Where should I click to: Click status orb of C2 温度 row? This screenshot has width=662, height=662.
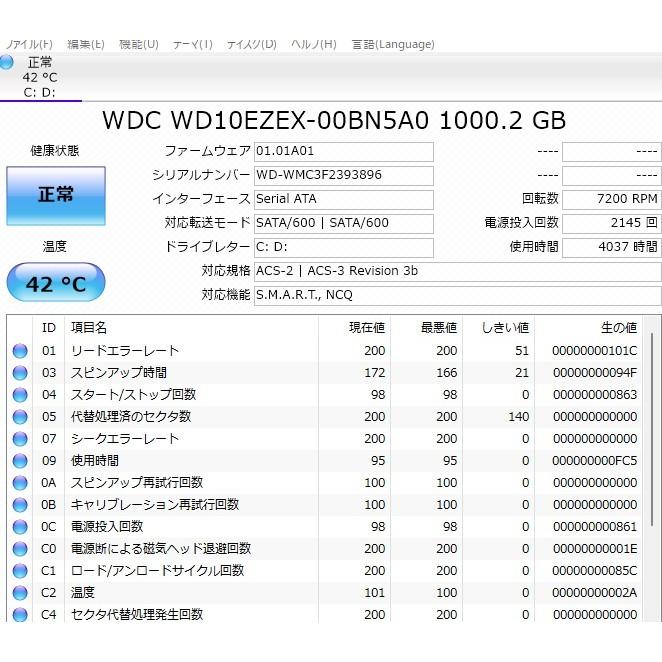tap(20, 593)
